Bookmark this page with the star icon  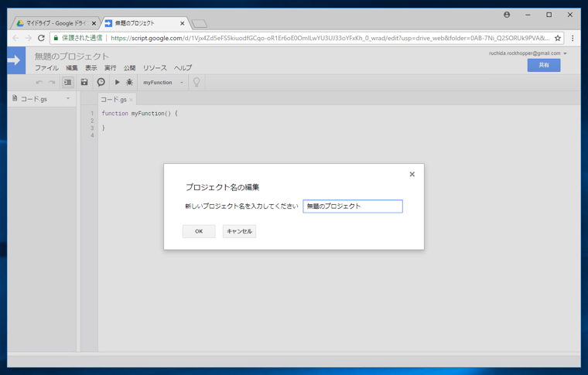(558, 38)
